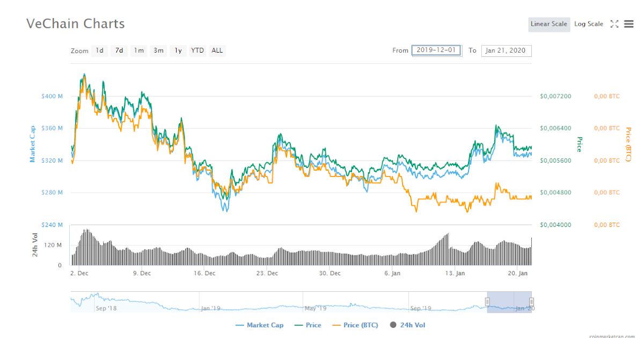
Task: Set zoom range to ALL
Action: coord(217,50)
